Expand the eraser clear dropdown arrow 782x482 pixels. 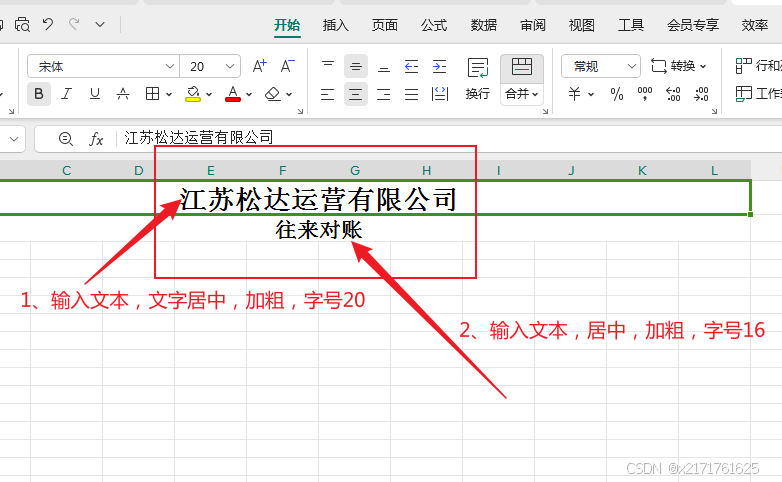pyautogui.click(x=289, y=94)
